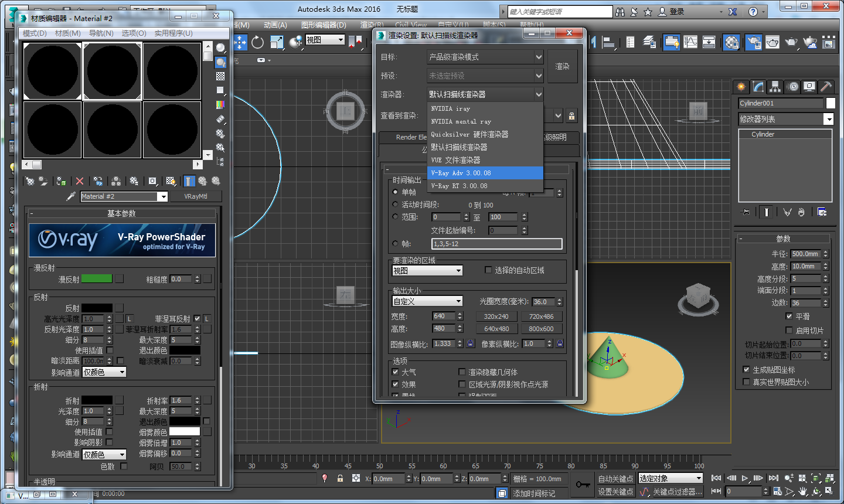The width and height of the screenshot is (844, 504).
Task: Click Rendered Frame Window teapot icon
Action: coord(772,42)
